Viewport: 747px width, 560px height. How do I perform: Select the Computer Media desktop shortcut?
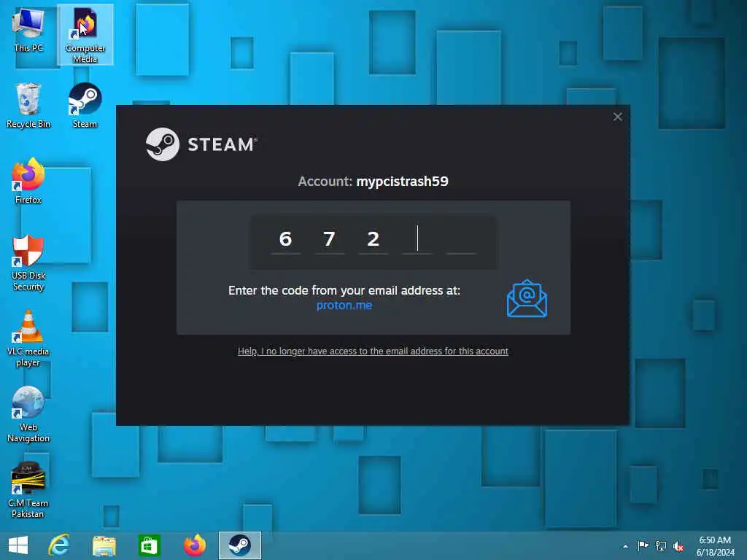coord(85,34)
